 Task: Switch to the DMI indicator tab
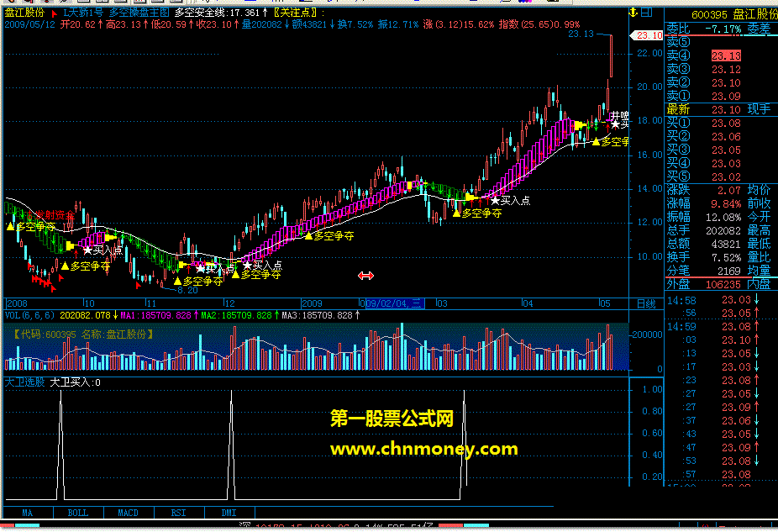pos(229,513)
